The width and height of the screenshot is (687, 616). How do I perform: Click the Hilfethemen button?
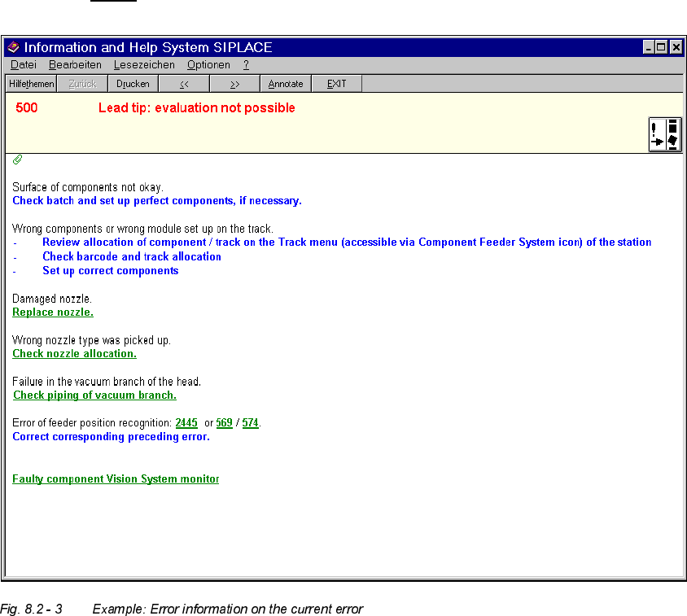click(x=31, y=84)
